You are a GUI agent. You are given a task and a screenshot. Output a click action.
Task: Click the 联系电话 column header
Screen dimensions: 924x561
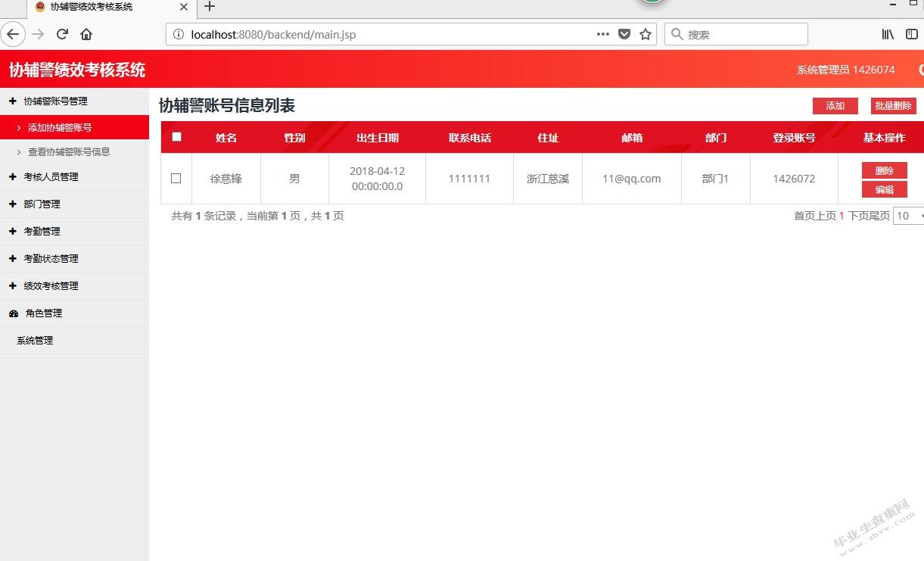click(x=470, y=138)
